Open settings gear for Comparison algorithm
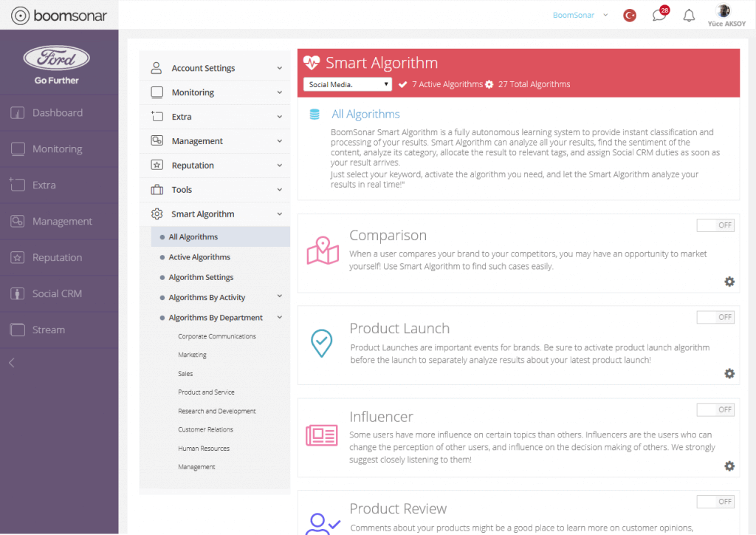This screenshot has width=756, height=535. pos(729,282)
